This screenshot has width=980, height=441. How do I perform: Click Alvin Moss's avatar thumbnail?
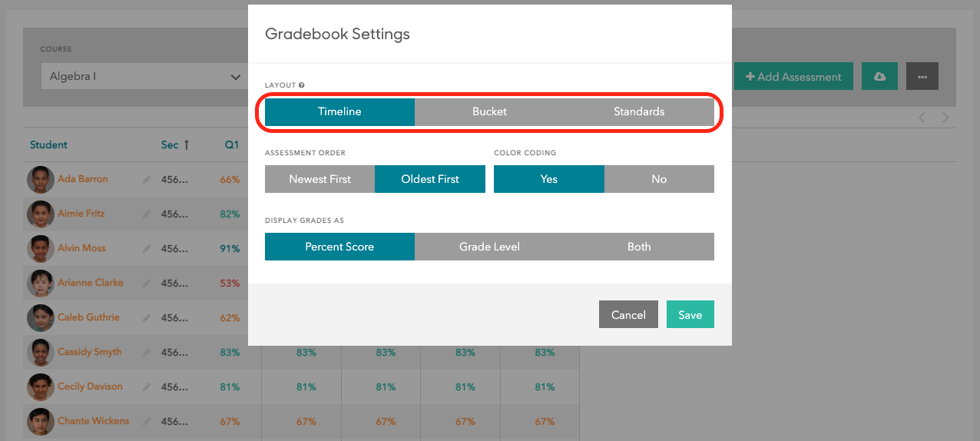(x=40, y=249)
